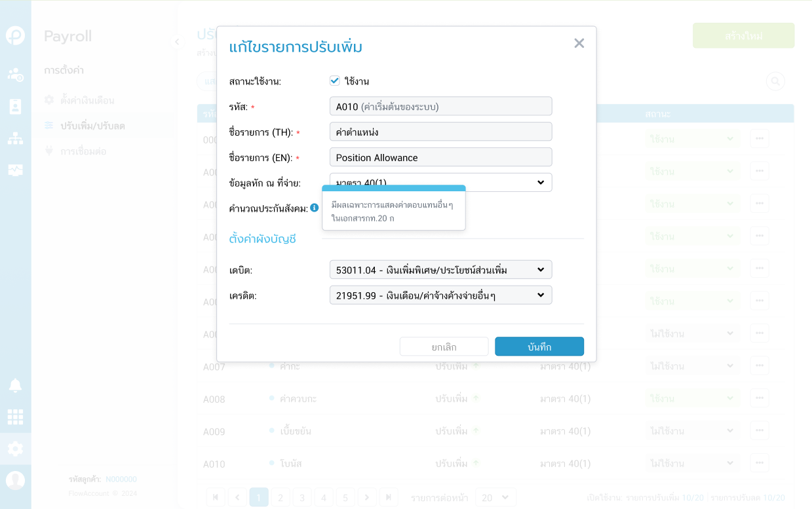Click the organization chart sidebar icon
The height and width of the screenshot is (509, 812).
point(15,138)
